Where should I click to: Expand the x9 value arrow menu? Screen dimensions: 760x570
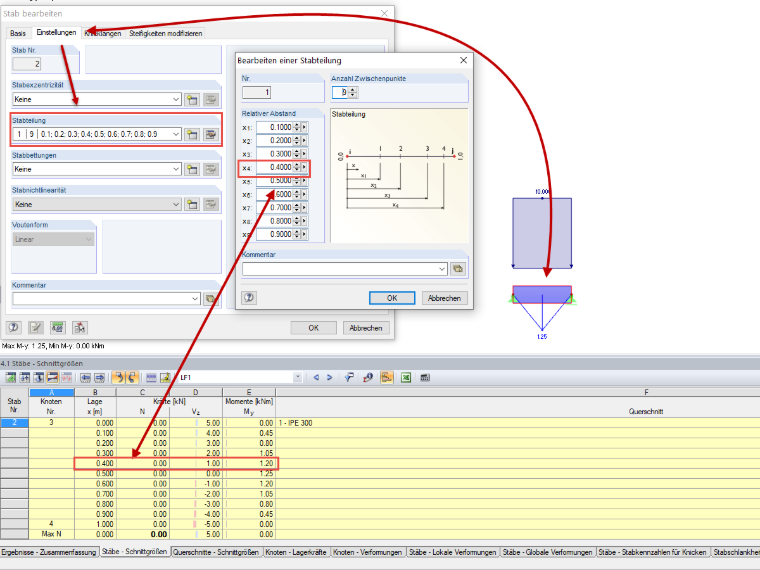tap(304, 234)
